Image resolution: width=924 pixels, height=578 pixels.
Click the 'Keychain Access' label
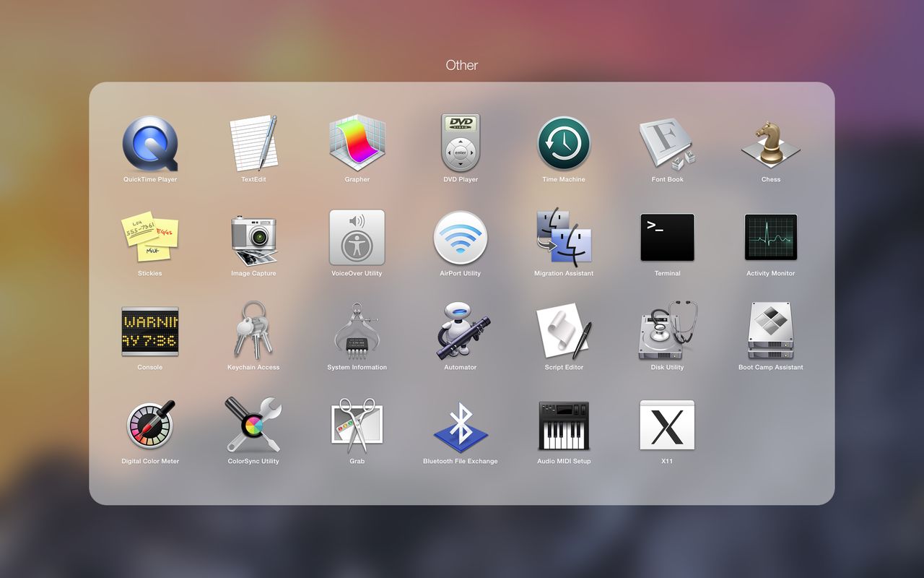[253, 367]
